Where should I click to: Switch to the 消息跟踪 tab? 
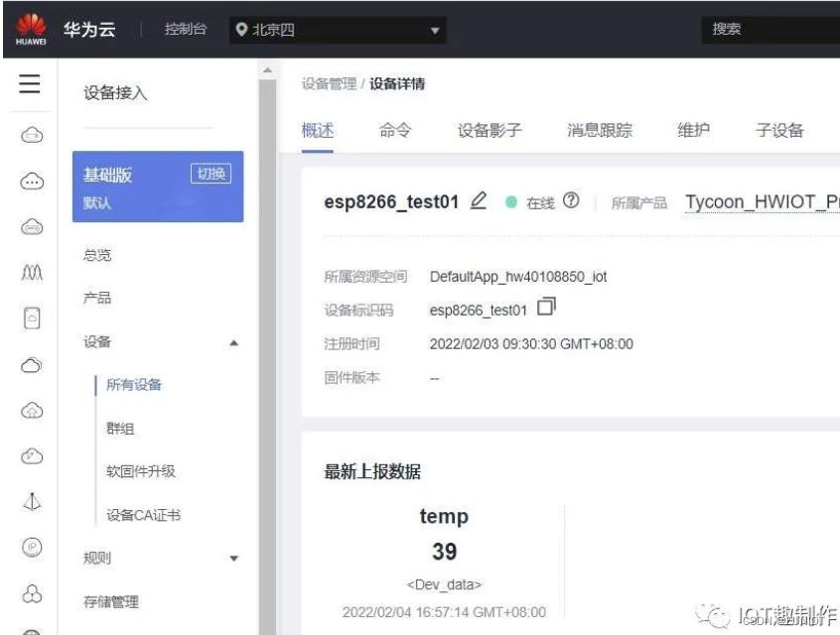[600, 130]
